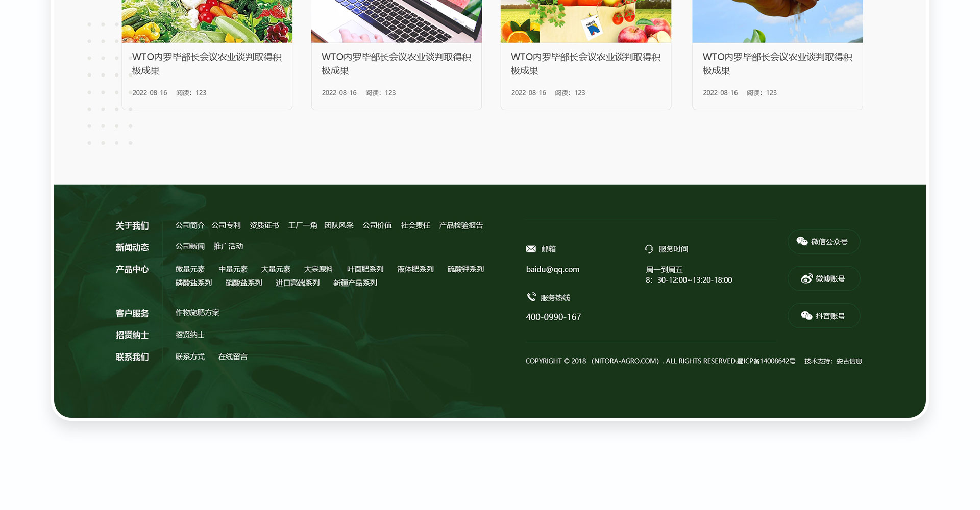Open the 关于我们 footer section heading
The width and height of the screenshot is (980, 510).
point(132,225)
